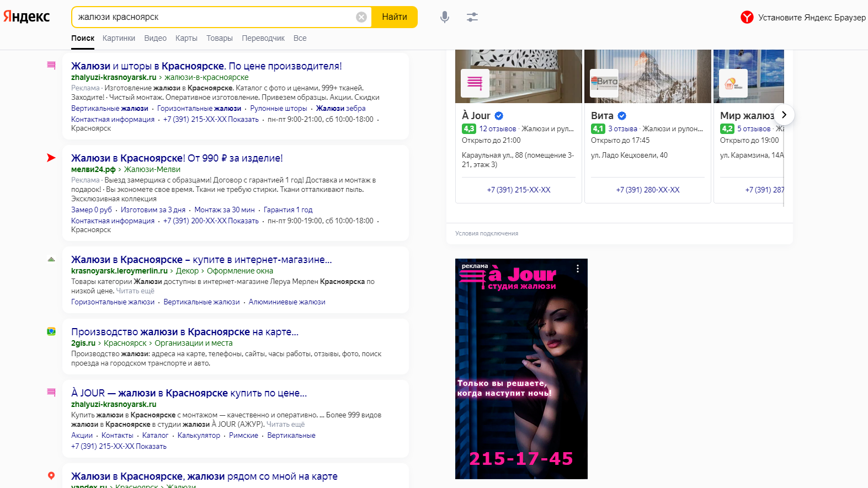Start voice search with the microphone icon
Screen dimensions: 868x488
444,17
